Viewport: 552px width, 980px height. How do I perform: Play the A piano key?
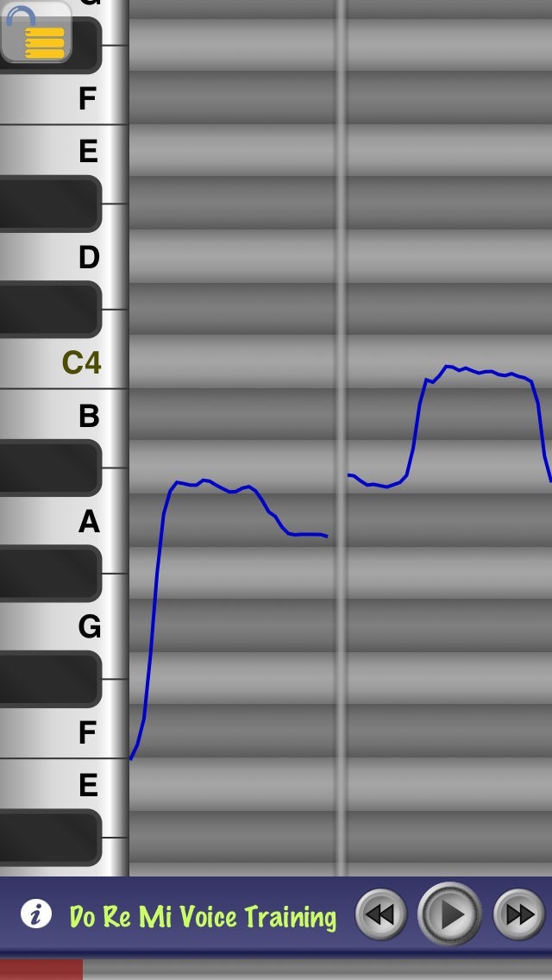[x=64, y=520]
